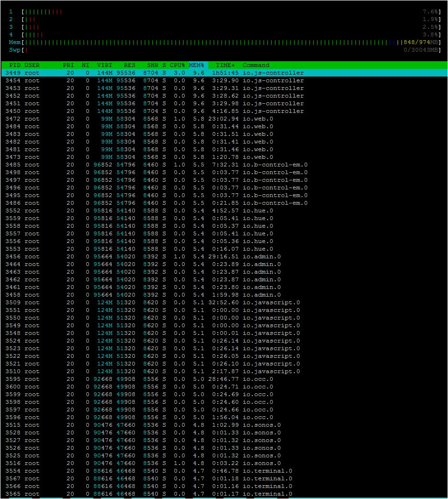Image resolution: width=448 pixels, height=499 pixels.
Task: Select PID 3524 io.javascript.0 row
Action: pos(224,341)
